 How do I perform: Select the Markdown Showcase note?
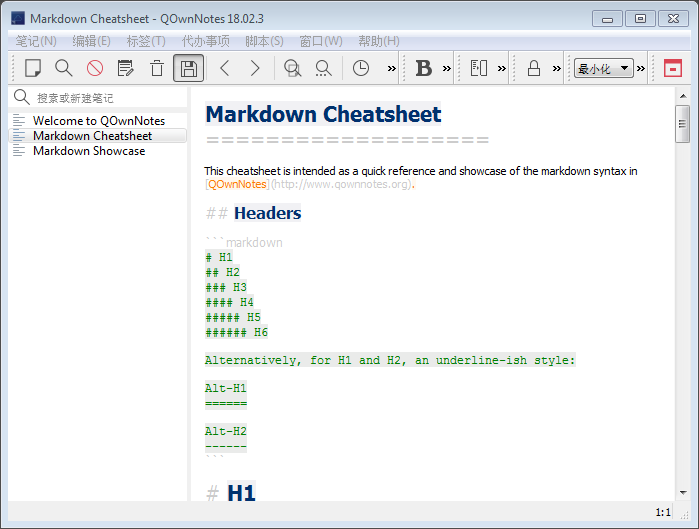(89, 151)
